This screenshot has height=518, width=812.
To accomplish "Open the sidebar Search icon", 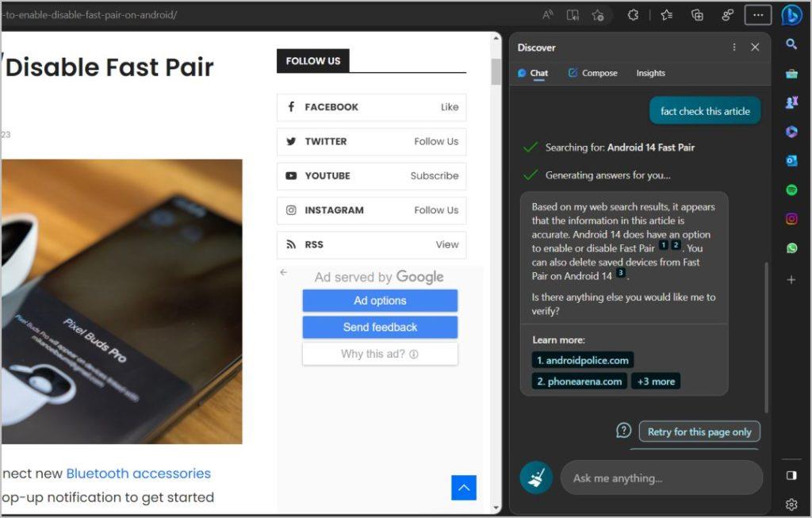I will [x=791, y=44].
